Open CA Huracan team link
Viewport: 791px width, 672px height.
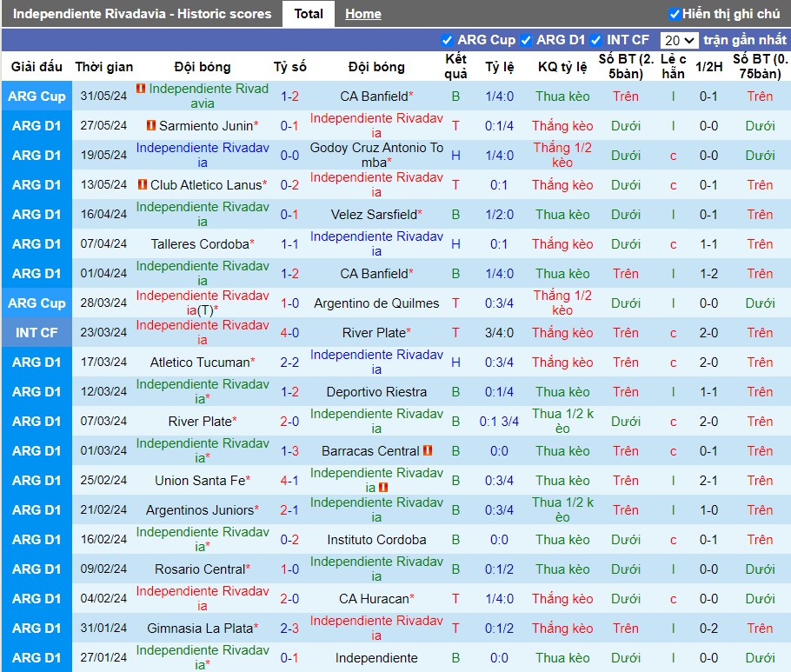pyautogui.click(x=374, y=599)
